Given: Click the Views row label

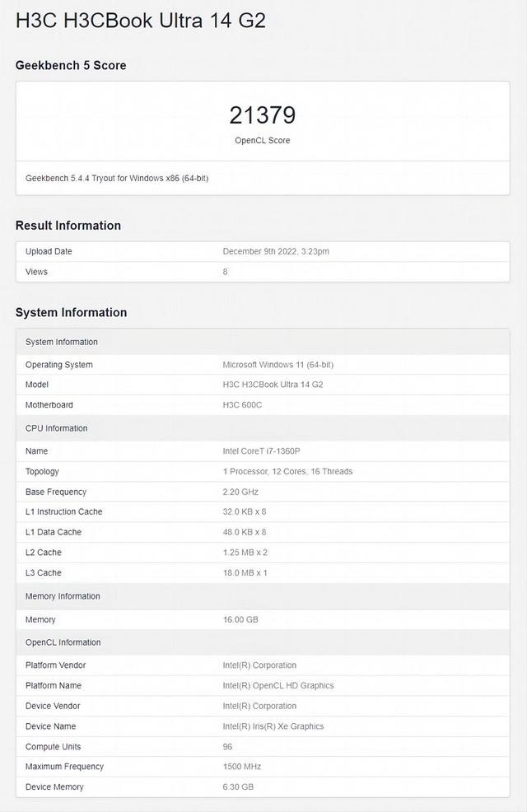Looking at the screenshot, I should tap(36, 272).
